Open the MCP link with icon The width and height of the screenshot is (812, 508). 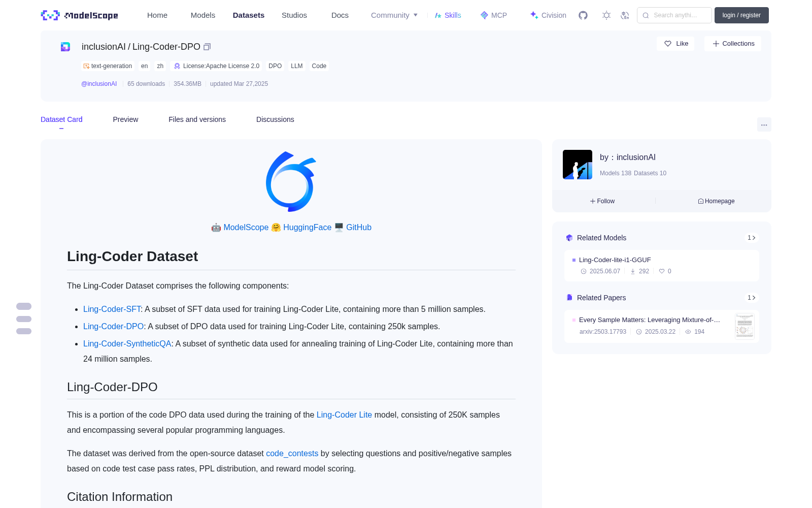494,15
